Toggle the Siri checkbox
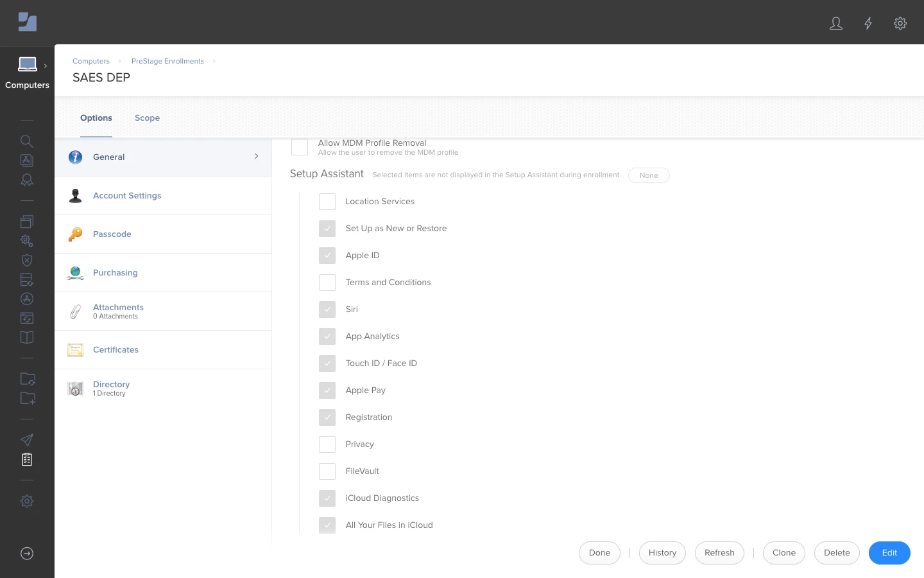Viewport: 924px width, 578px height. click(x=327, y=310)
